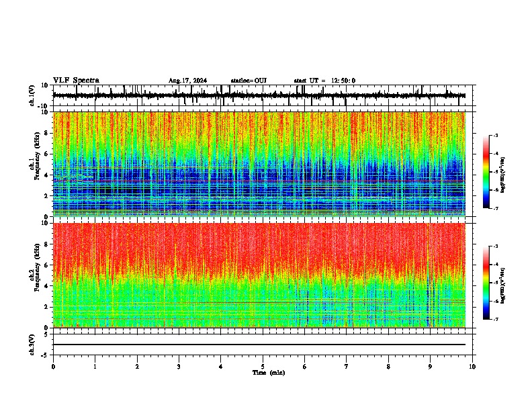Click time axis tick label "5"

263,367
